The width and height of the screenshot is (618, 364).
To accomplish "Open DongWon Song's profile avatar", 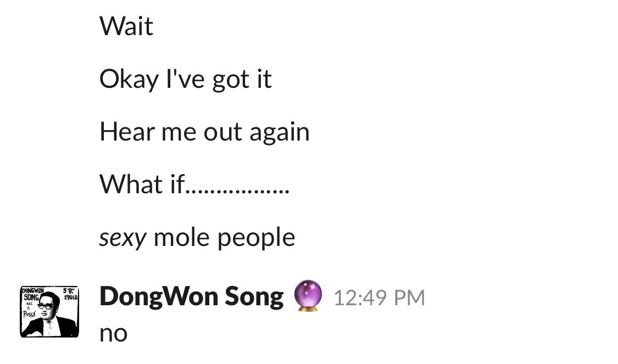I will tap(49, 312).
